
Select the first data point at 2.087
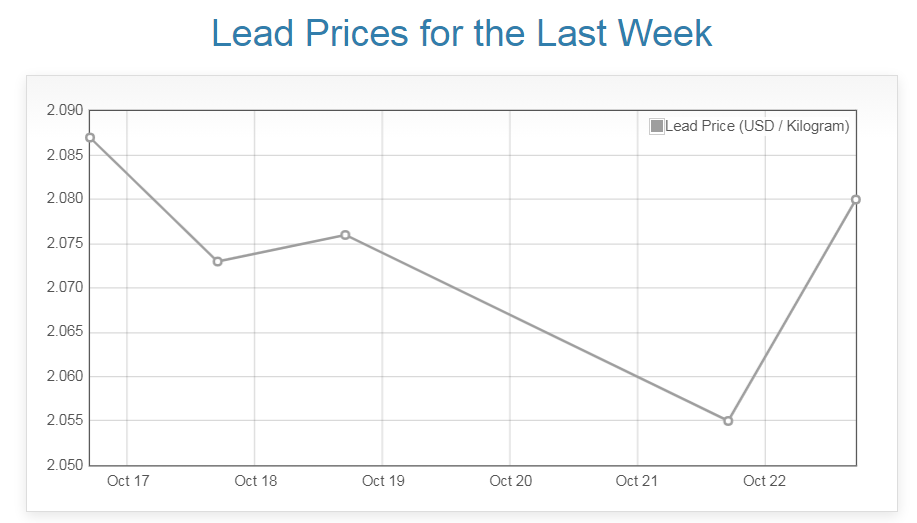click(x=90, y=137)
